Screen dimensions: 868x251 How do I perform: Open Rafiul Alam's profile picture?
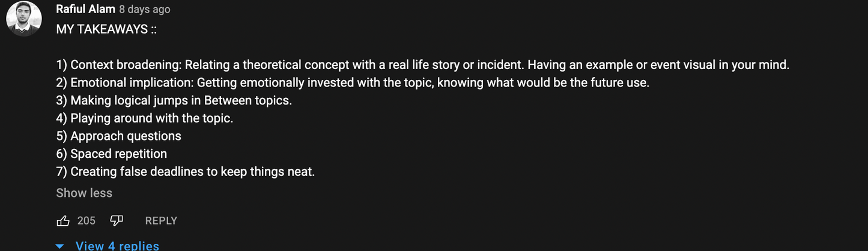(24, 19)
